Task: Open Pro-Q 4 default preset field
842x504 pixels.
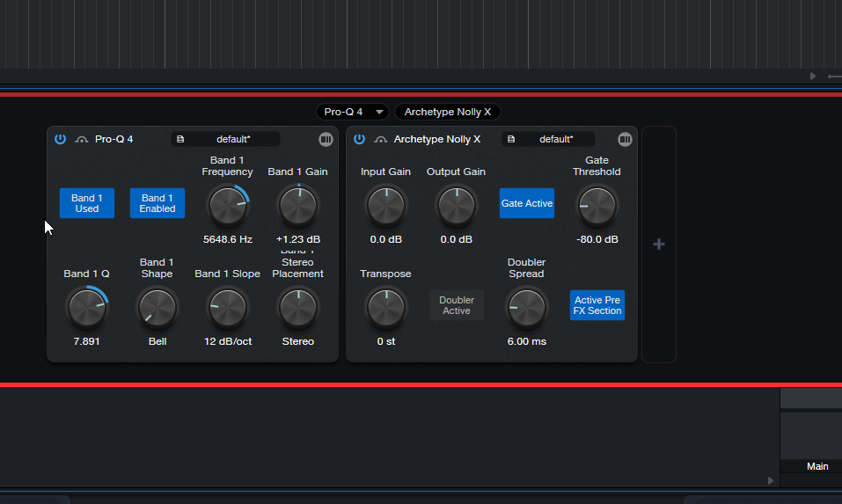Action: (225, 139)
